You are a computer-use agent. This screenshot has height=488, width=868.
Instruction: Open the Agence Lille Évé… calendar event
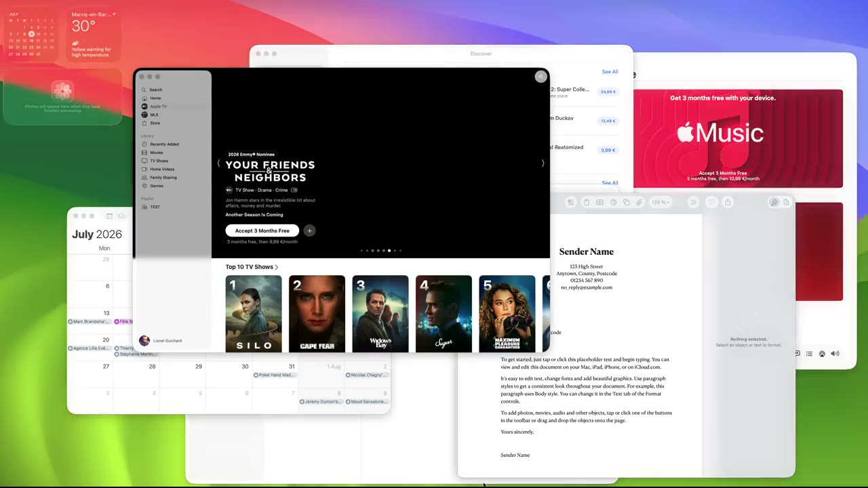tap(89, 348)
